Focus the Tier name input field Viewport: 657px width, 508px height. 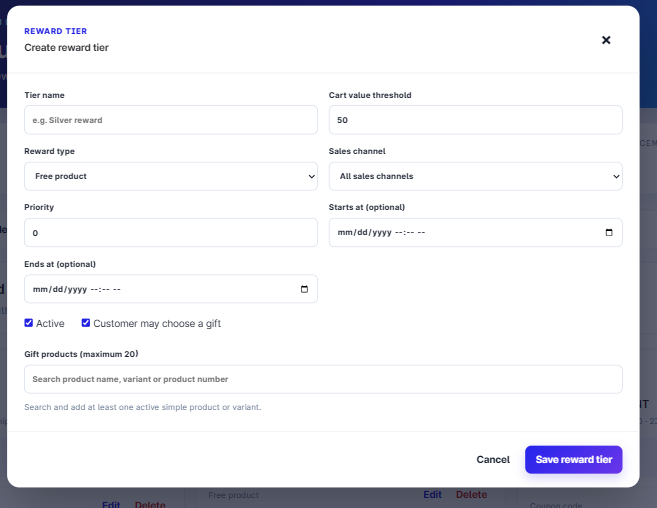click(171, 120)
